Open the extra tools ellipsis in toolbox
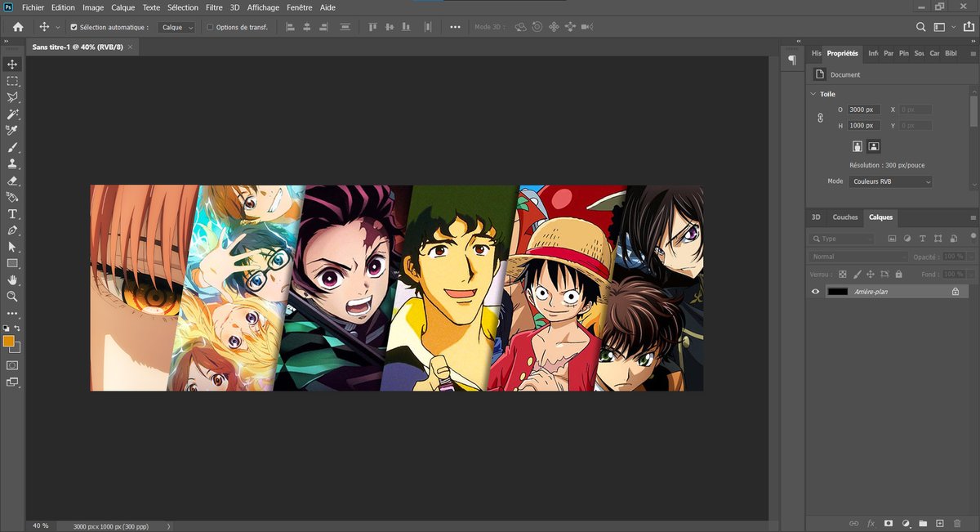Viewport: 980px width, 532px height. 12,313
